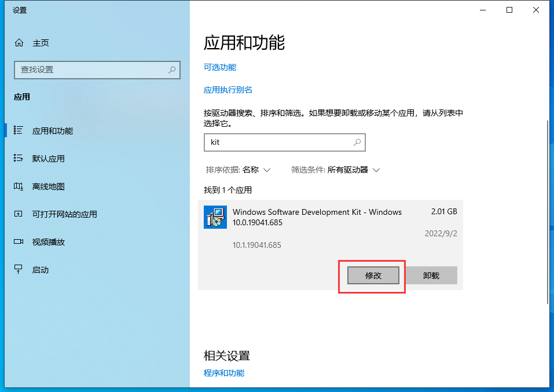Click the 默认应用 icon in sidebar
This screenshot has width=554, height=392.
coord(19,158)
